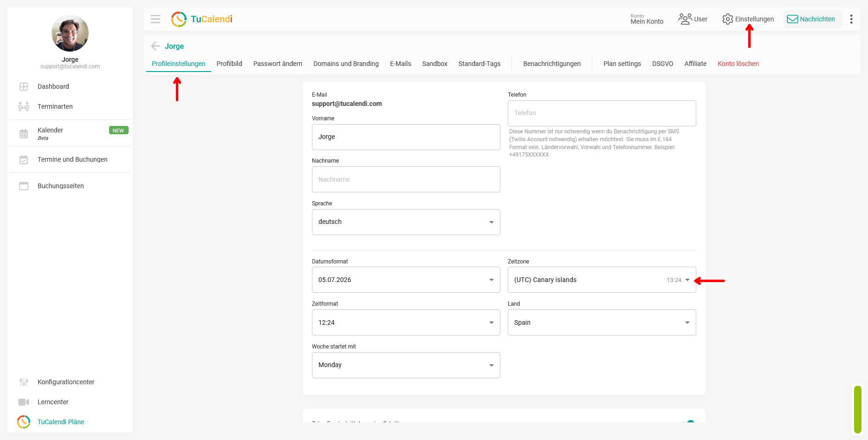Open Nachrichten envelope icon

tap(792, 19)
